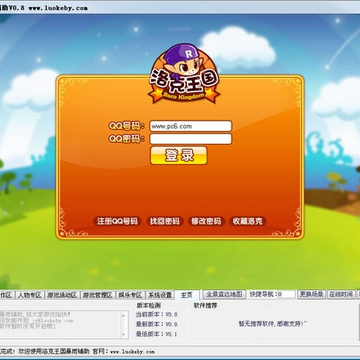Click the 最新版本 V0.8 version text
Viewport: 360px width, 360px height.
coord(156,324)
